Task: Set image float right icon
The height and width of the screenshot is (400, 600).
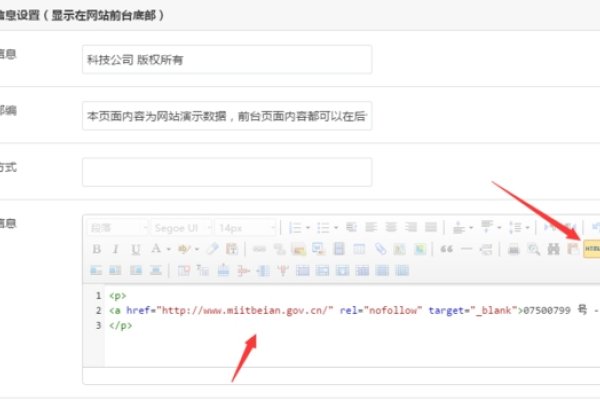Action: point(135,271)
